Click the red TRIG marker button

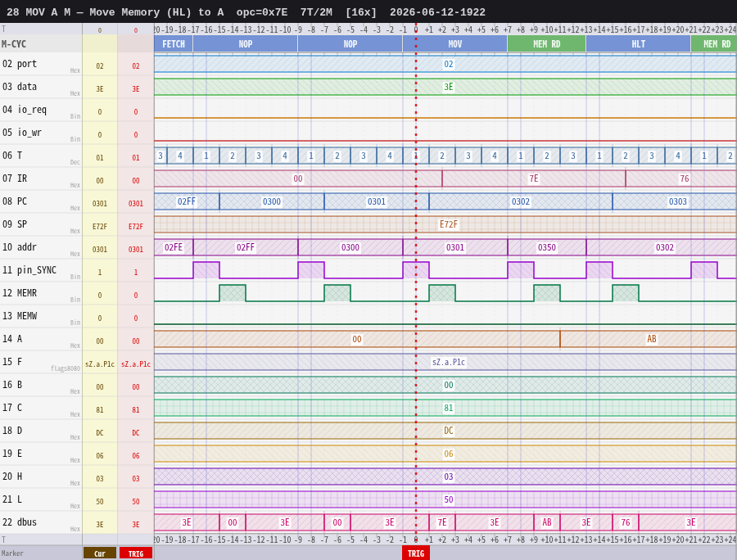tap(136, 553)
